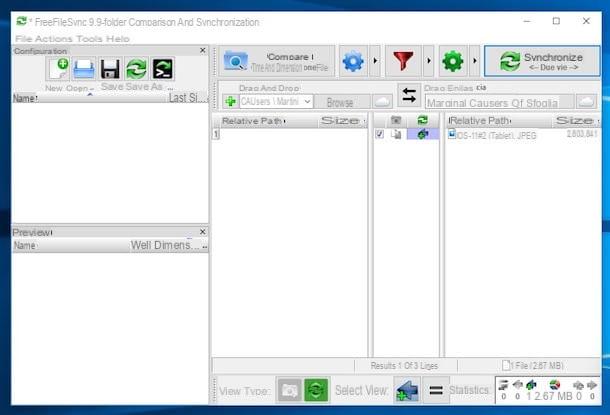Image resolution: width=610 pixels, height=415 pixels.
Task: Open synchronization settings green gear icon
Action: pyautogui.click(x=453, y=61)
